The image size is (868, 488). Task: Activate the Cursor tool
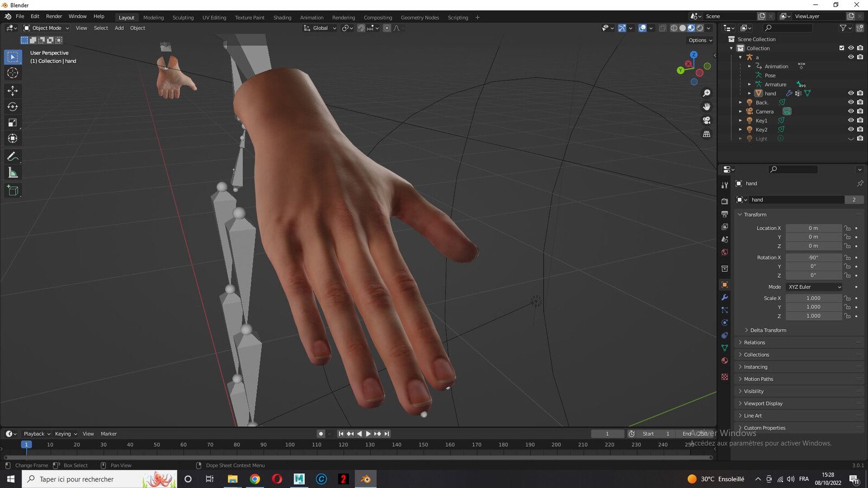13,73
